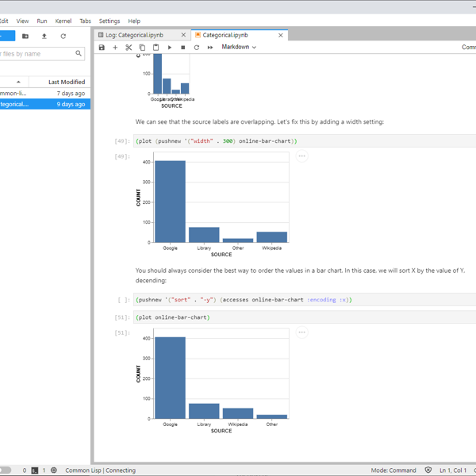Upload files using the upload icon
Image resolution: width=476 pixels, height=476 pixels.
44,36
